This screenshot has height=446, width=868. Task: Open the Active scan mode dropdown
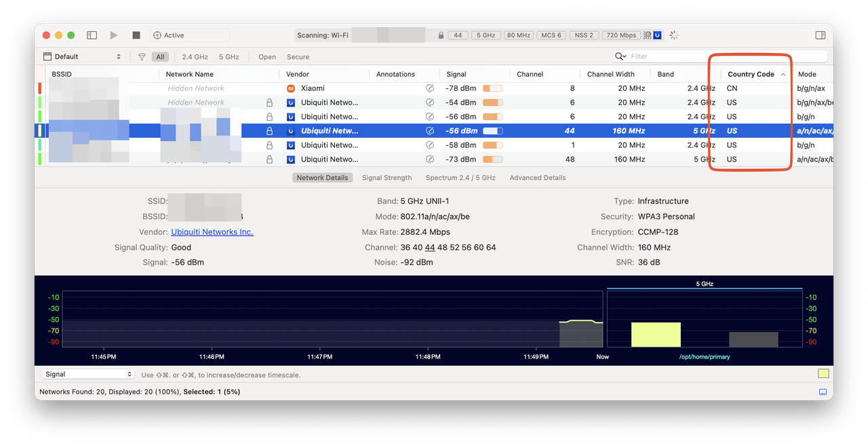(190, 35)
